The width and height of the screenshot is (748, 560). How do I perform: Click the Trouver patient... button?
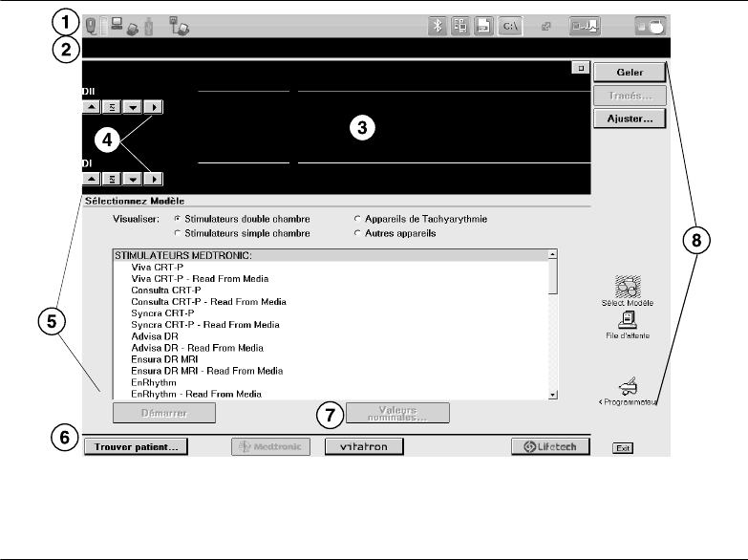(x=136, y=447)
